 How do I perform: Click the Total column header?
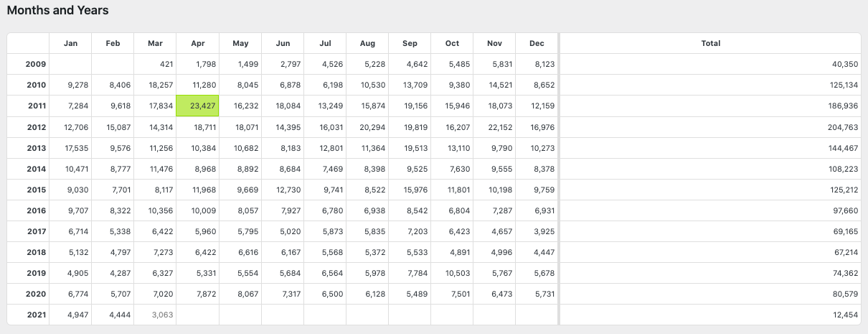coord(710,43)
